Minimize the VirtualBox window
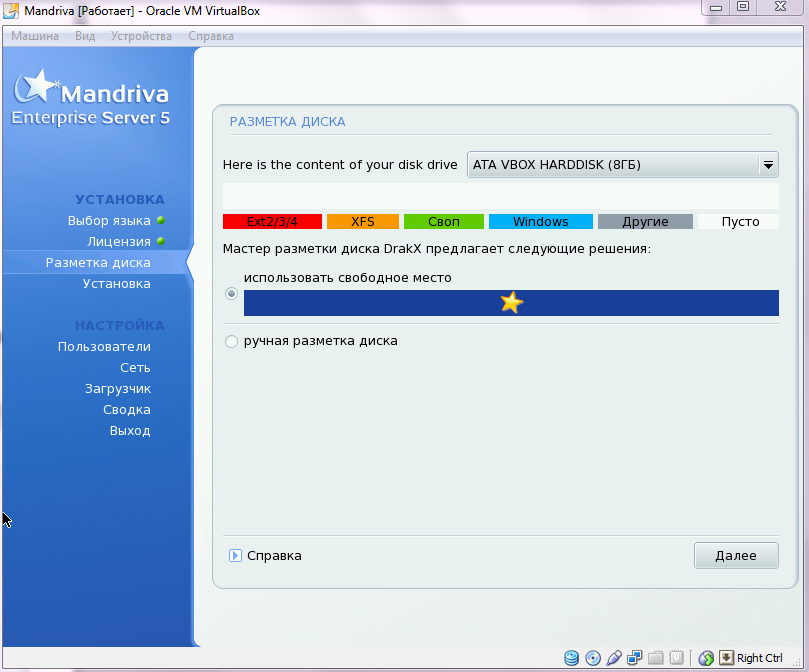This screenshot has width=809, height=672. 716,7
